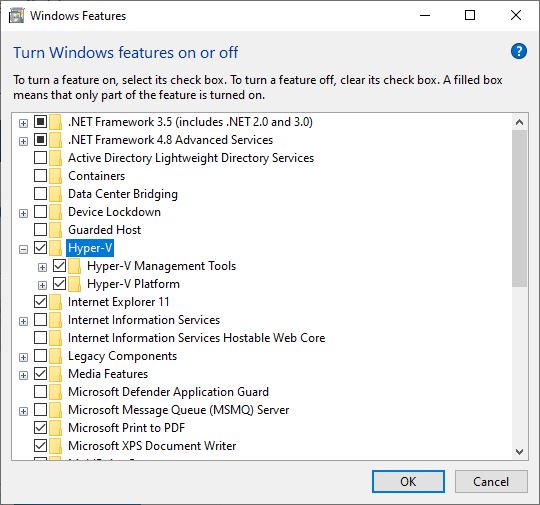The width and height of the screenshot is (540, 505).
Task: Check the Data Center Bridging box
Action: (x=41, y=193)
